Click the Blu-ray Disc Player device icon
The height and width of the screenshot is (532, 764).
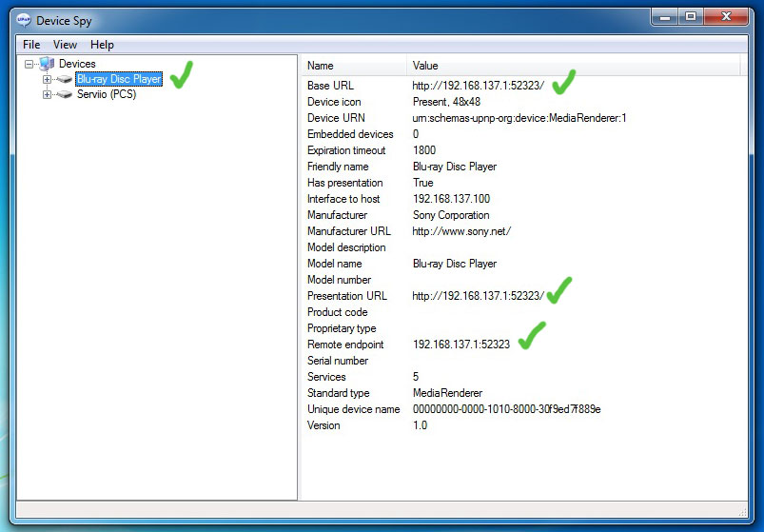coord(64,80)
